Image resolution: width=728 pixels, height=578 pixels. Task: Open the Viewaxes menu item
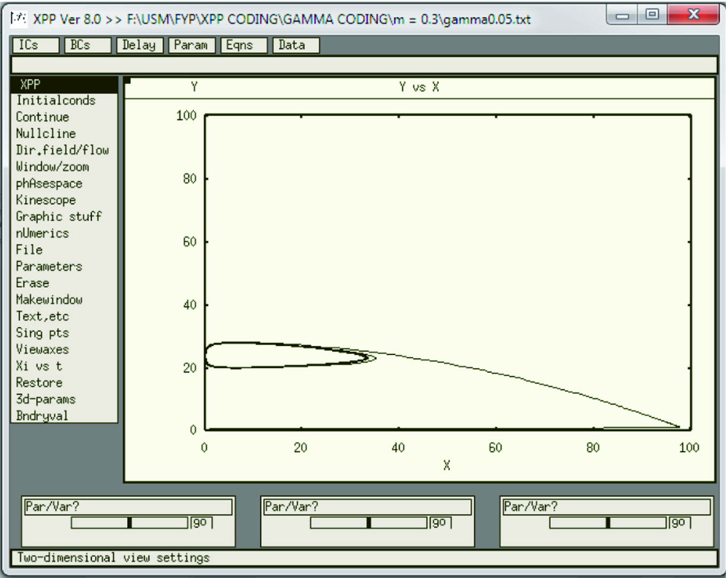click(x=42, y=350)
